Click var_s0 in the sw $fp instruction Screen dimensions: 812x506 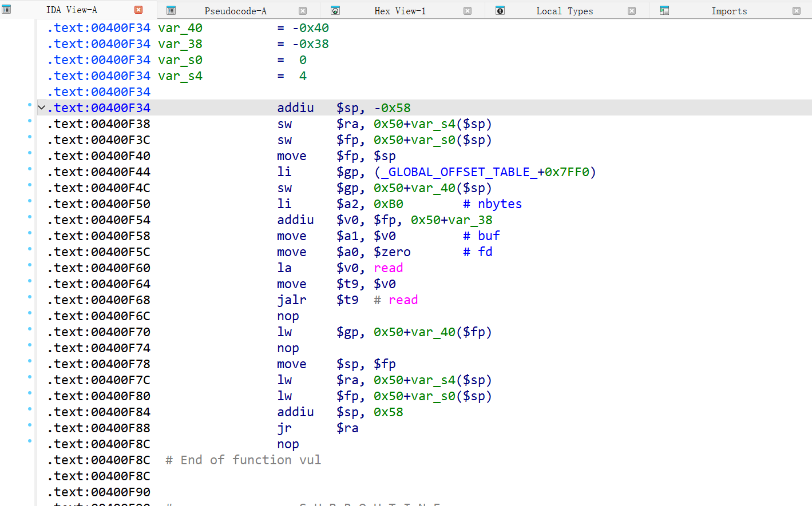tap(433, 140)
